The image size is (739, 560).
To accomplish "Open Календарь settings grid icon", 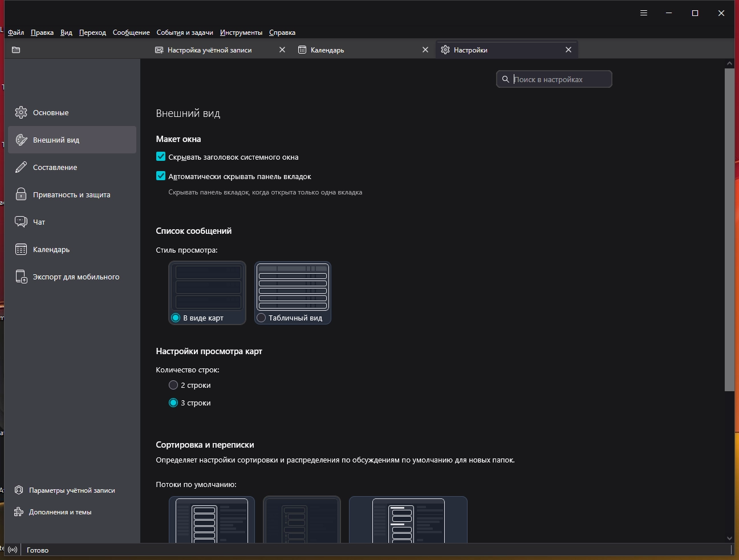I will (21, 249).
